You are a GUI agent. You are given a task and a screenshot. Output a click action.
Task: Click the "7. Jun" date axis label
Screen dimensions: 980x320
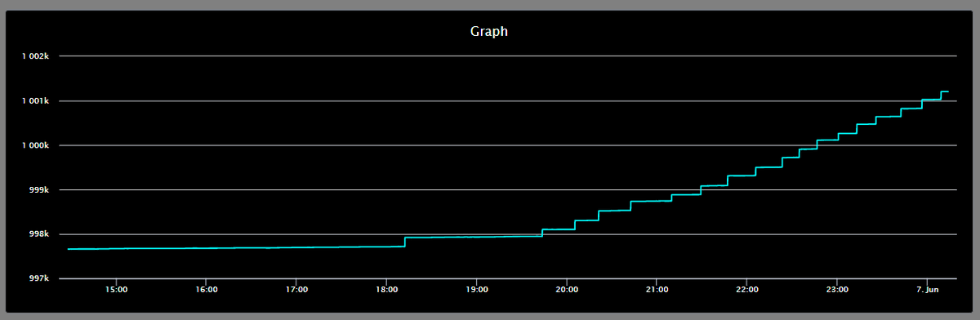click(x=927, y=289)
